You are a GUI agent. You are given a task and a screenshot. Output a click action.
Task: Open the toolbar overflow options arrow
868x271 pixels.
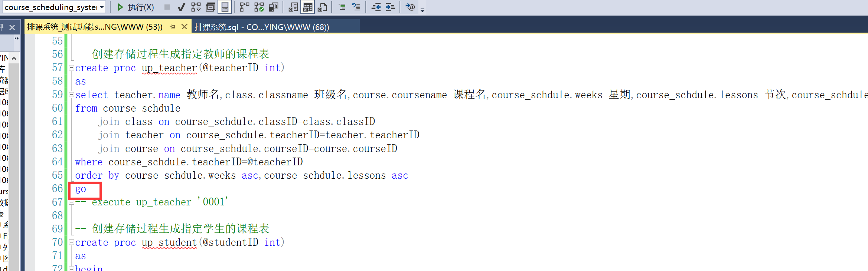point(422,10)
